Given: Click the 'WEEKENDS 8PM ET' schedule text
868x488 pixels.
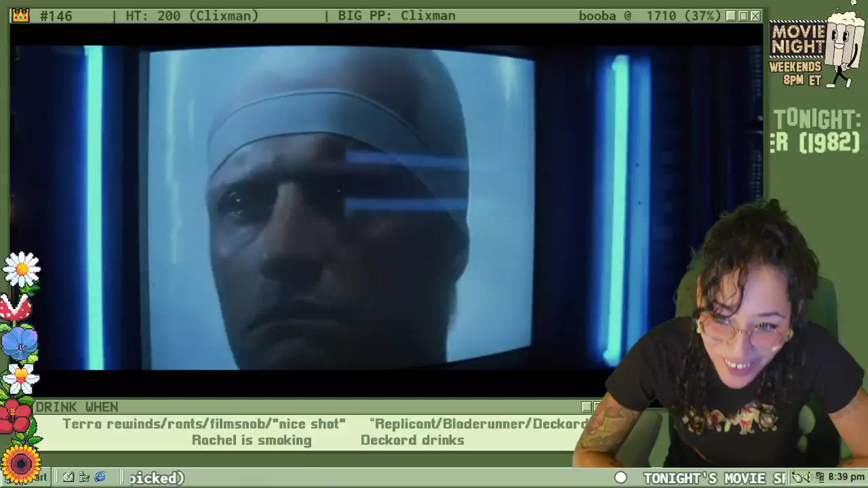Looking at the screenshot, I should 795,73.
